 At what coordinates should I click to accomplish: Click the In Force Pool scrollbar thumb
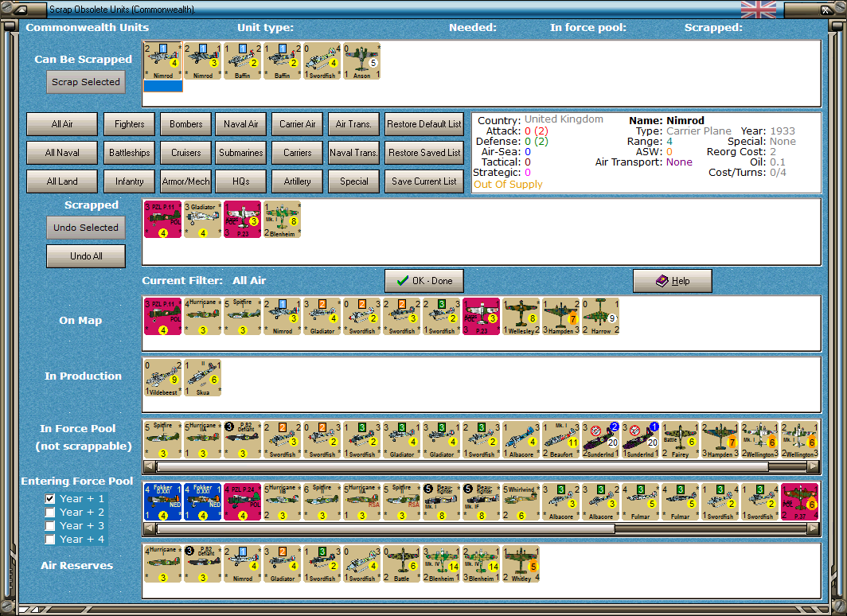point(463,466)
